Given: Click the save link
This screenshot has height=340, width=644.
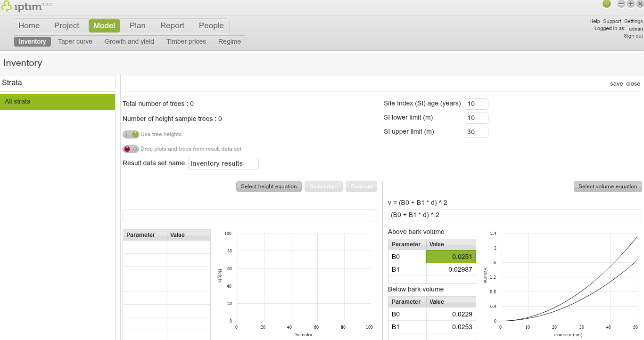Looking at the screenshot, I should tap(616, 83).
